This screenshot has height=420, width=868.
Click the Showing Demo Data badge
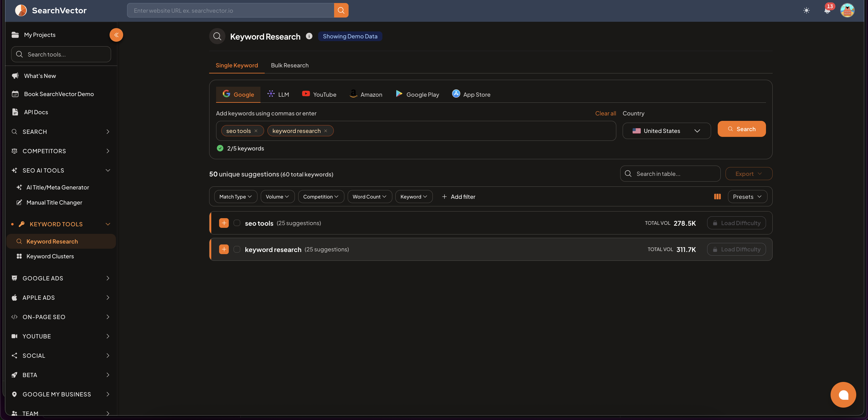(350, 36)
